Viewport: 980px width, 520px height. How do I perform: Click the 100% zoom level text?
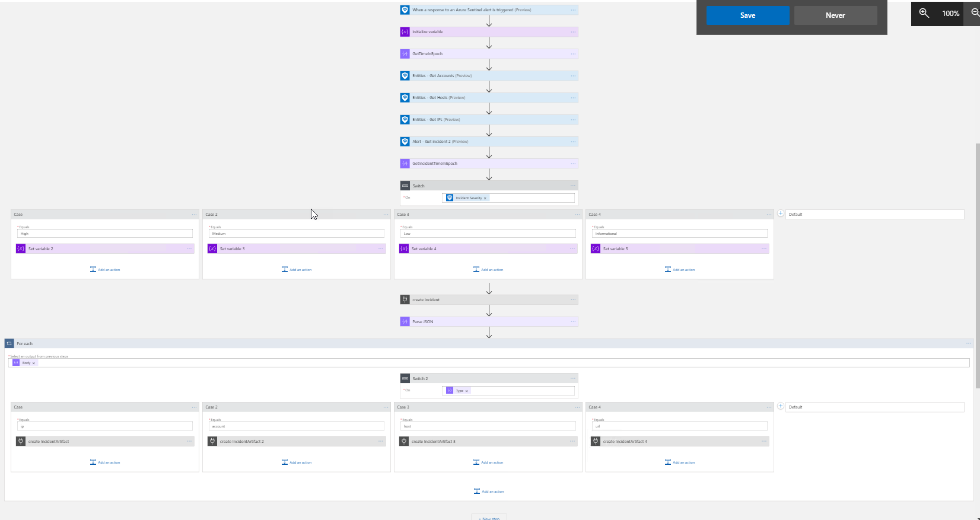950,13
